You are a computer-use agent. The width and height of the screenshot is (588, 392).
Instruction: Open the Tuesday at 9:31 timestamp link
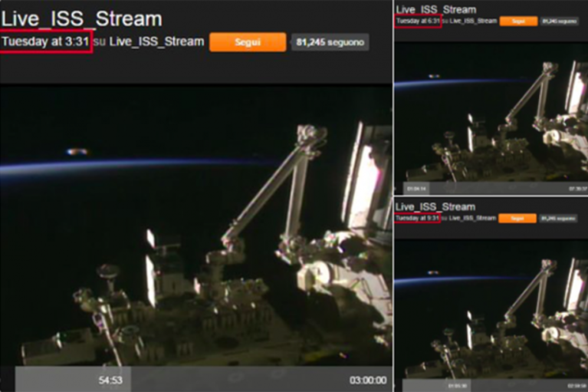point(417,218)
